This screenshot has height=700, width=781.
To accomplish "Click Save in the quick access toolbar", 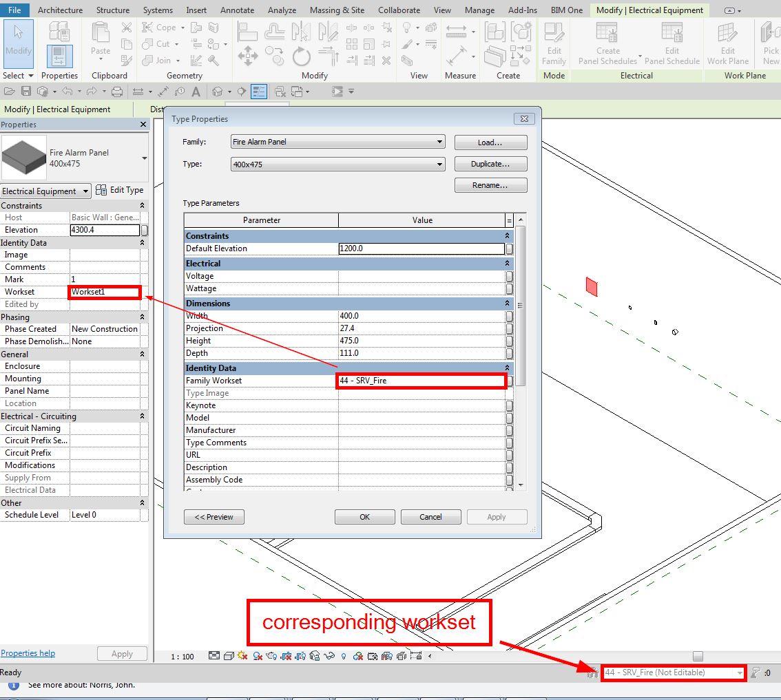I will [x=26, y=92].
